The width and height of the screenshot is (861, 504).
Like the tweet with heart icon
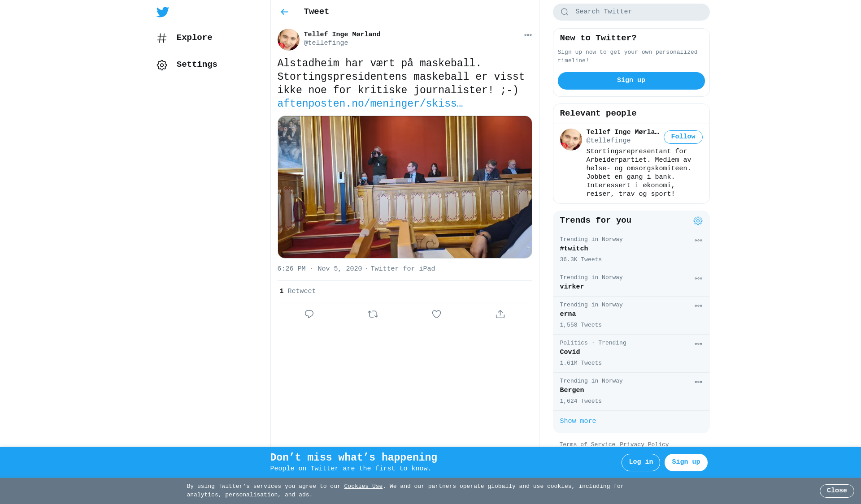pos(436,314)
